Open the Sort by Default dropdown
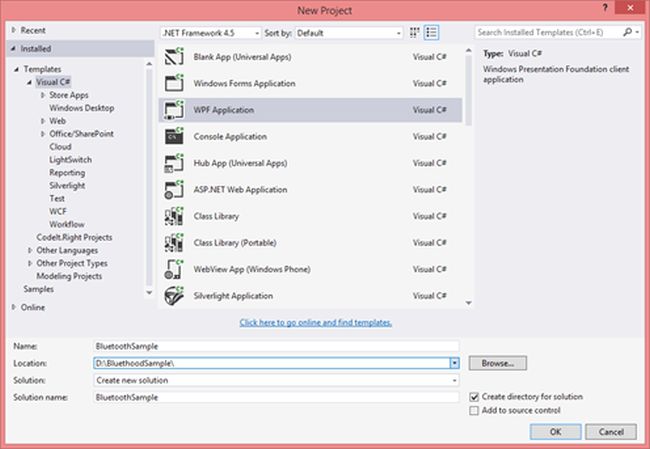Screen dimensions: 650x449 (x=349, y=33)
